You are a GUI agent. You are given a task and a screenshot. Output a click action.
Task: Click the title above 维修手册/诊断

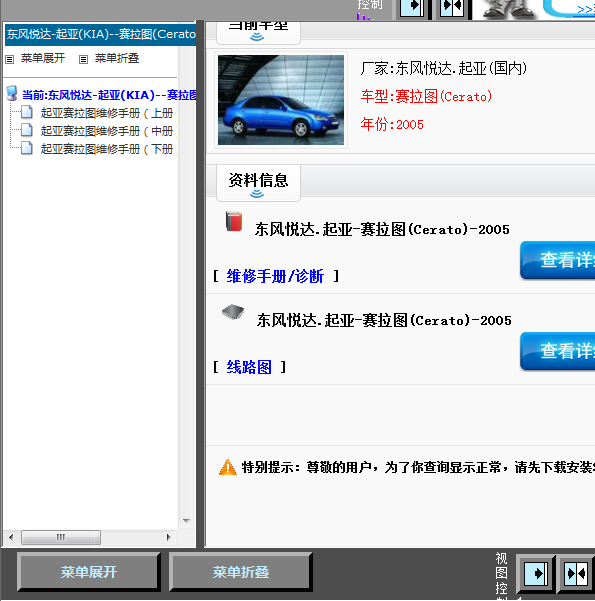(x=382, y=229)
